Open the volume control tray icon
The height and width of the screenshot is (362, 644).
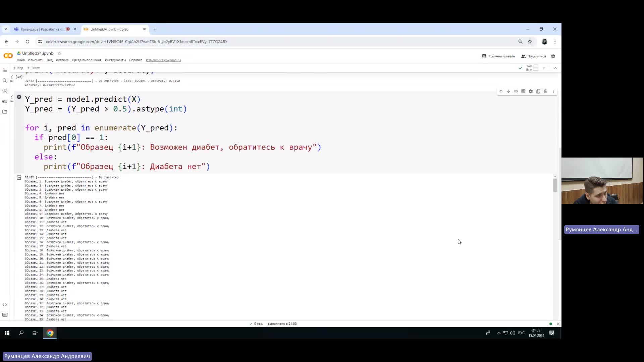click(x=513, y=333)
